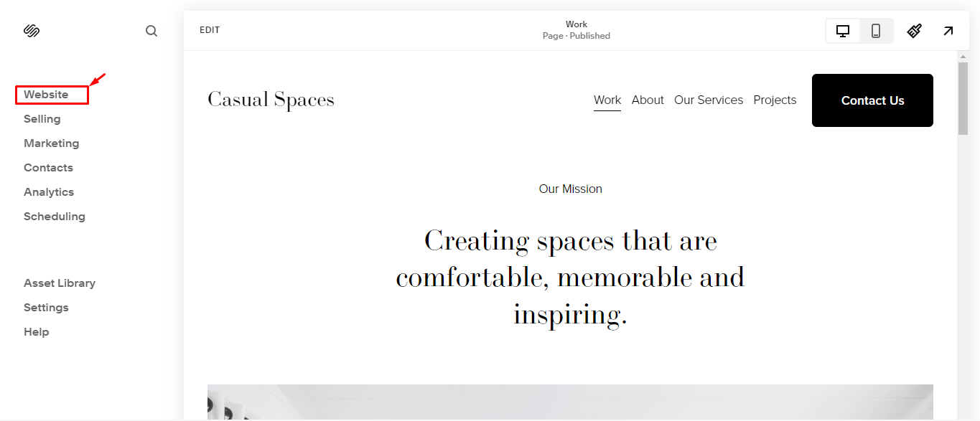Screen dimensions: 980x421
Task: Select the mobile preview icon
Action: pyautogui.click(x=876, y=30)
